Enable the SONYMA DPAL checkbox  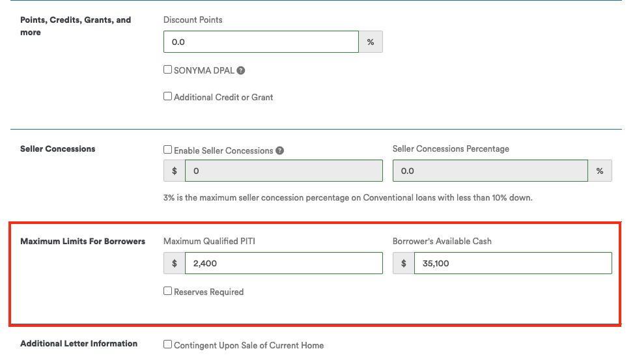coord(167,70)
